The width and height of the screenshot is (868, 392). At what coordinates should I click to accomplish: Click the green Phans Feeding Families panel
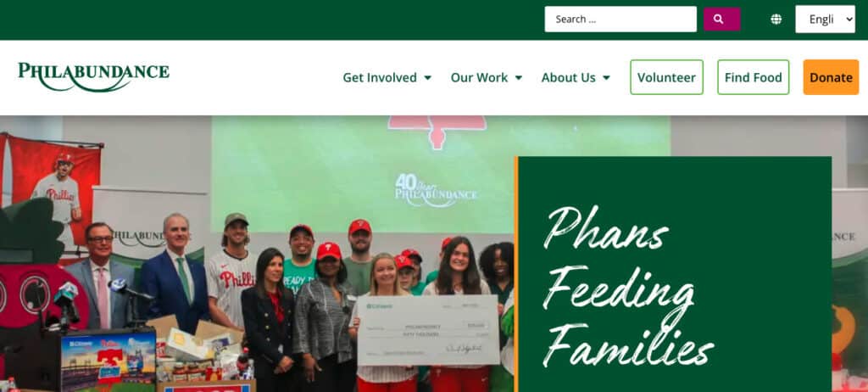tap(673, 274)
